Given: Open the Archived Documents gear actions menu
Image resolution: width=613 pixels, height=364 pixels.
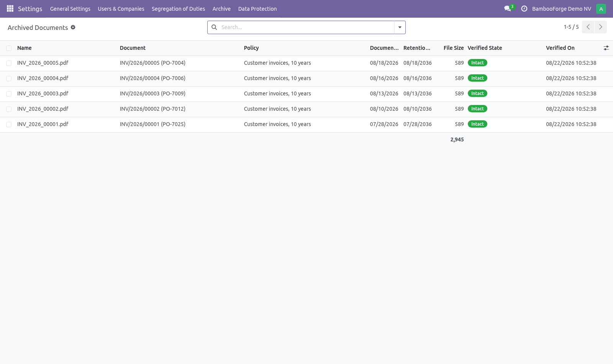Looking at the screenshot, I should pyautogui.click(x=73, y=27).
